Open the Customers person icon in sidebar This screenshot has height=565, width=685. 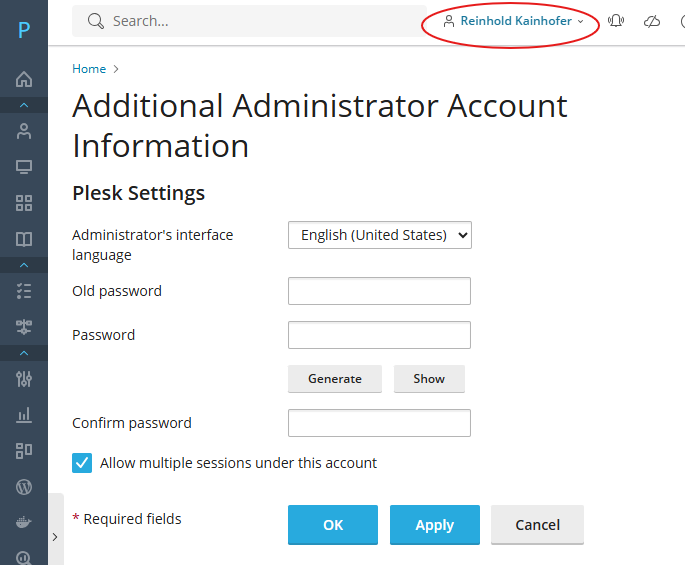point(24,131)
